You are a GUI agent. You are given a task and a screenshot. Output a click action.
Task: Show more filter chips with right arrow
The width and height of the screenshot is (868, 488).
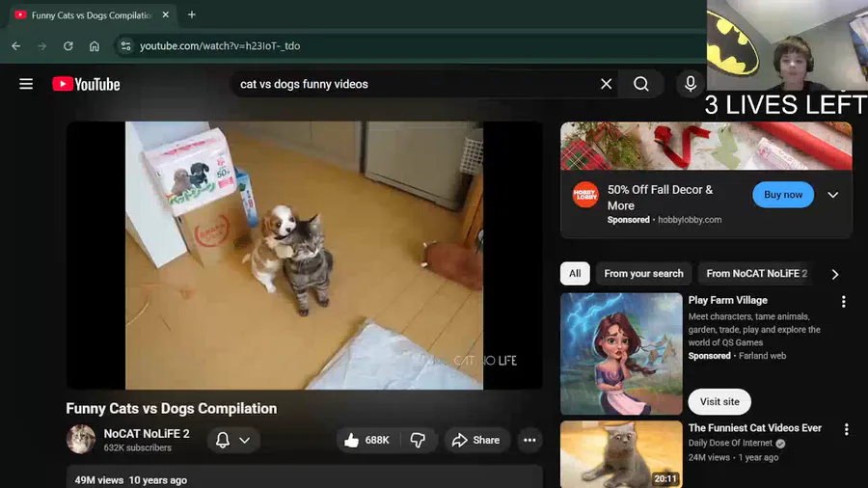click(835, 274)
